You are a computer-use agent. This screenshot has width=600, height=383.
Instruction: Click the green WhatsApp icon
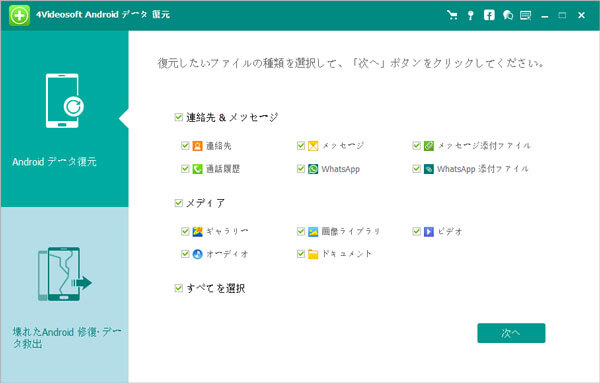tap(313, 169)
